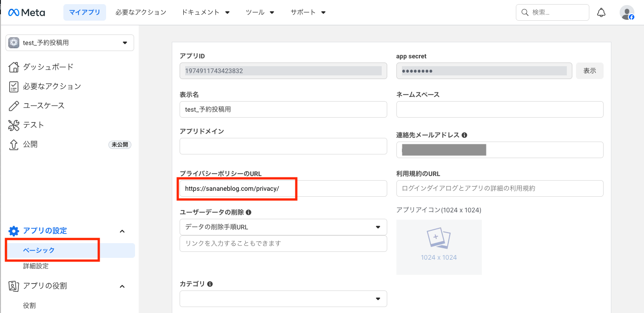
Task: Open notifications via the bell icon
Action: pos(601,12)
